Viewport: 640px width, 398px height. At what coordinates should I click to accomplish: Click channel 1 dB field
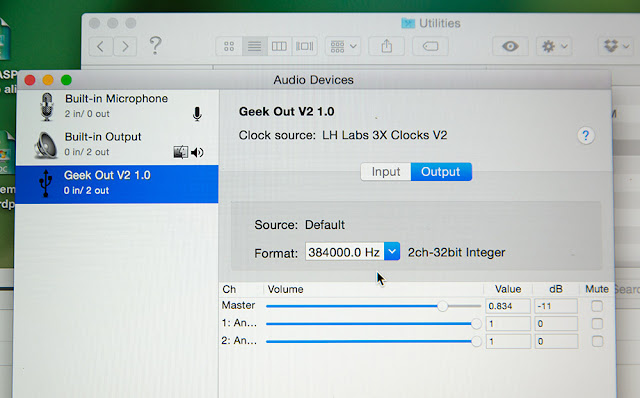click(556, 324)
